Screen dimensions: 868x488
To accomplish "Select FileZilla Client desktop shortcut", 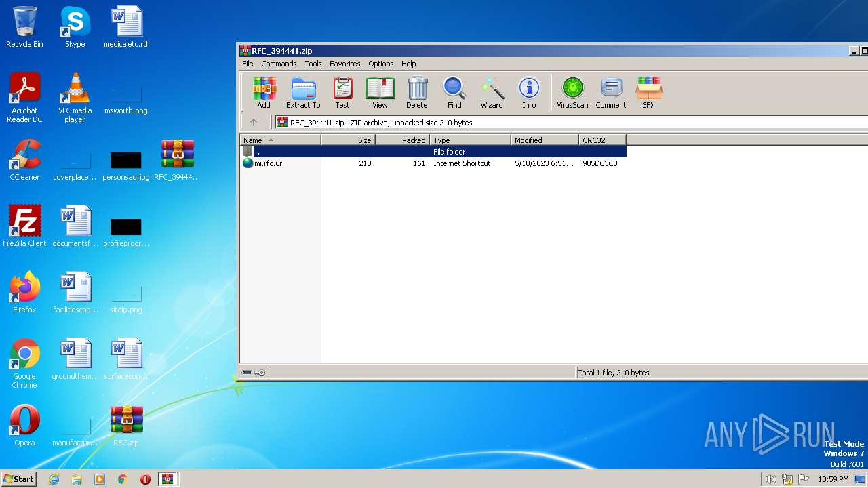I will click(24, 226).
